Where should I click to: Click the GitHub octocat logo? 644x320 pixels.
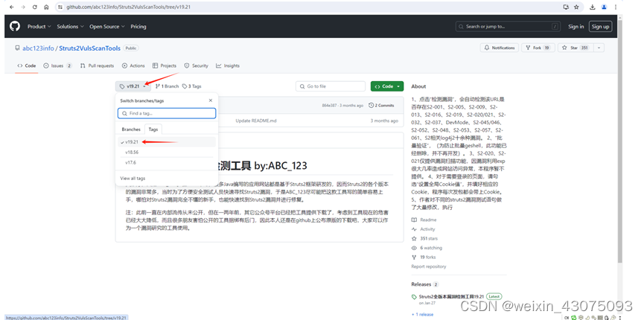pyautogui.click(x=15, y=26)
